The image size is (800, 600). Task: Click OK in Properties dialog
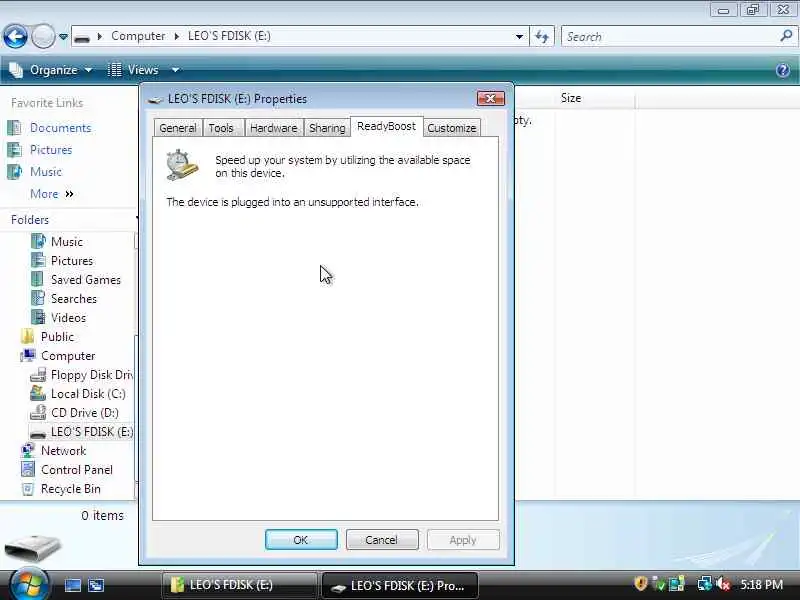301,540
